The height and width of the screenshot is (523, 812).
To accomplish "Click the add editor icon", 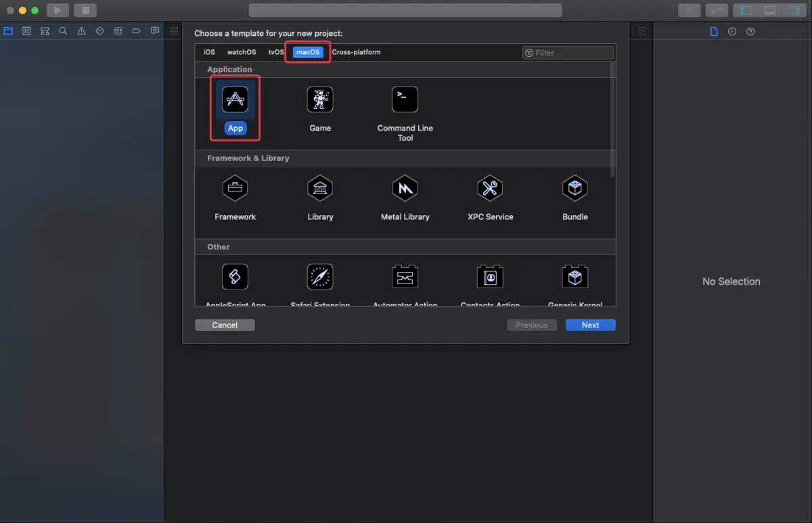I will [642, 31].
